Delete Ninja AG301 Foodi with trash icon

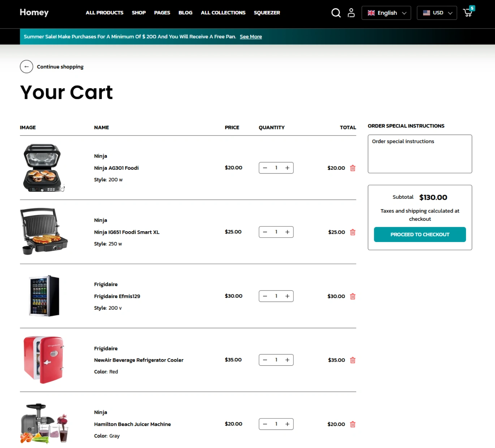[353, 168]
